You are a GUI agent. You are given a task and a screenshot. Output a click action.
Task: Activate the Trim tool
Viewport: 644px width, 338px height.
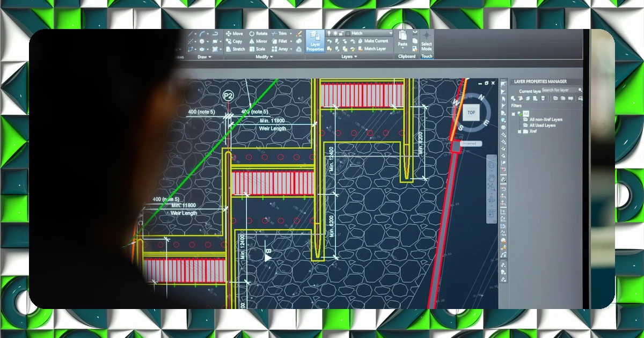(x=279, y=34)
